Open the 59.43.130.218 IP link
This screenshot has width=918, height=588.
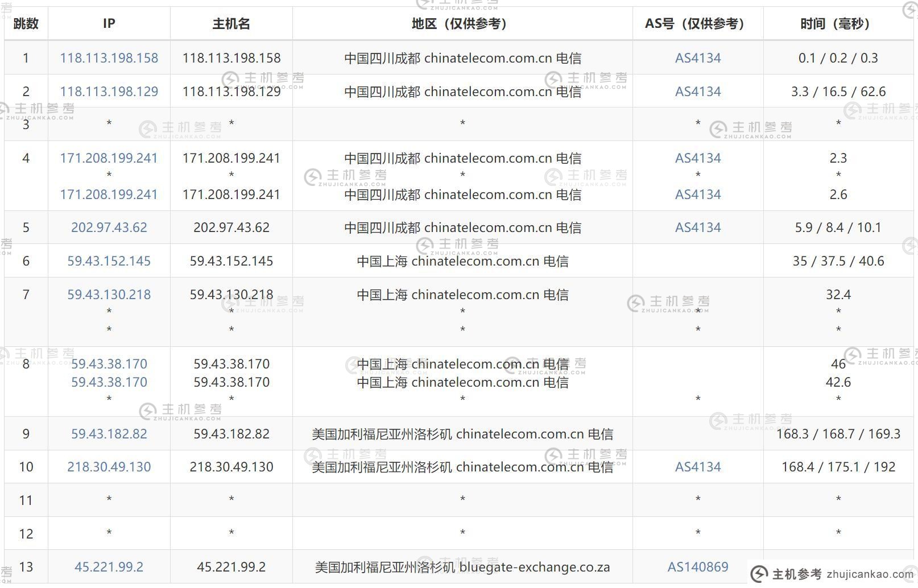[109, 295]
